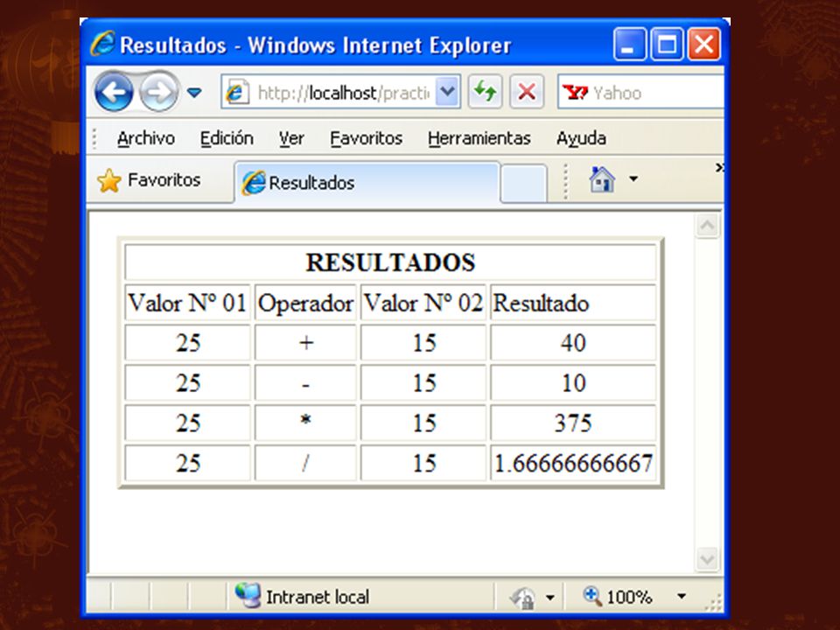840x630 pixels.
Task: Open the Favoritos star button
Action: point(149,180)
